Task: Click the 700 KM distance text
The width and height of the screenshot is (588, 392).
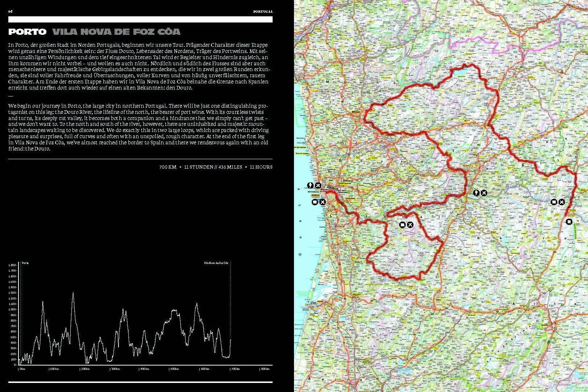Action: click(x=168, y=167)
